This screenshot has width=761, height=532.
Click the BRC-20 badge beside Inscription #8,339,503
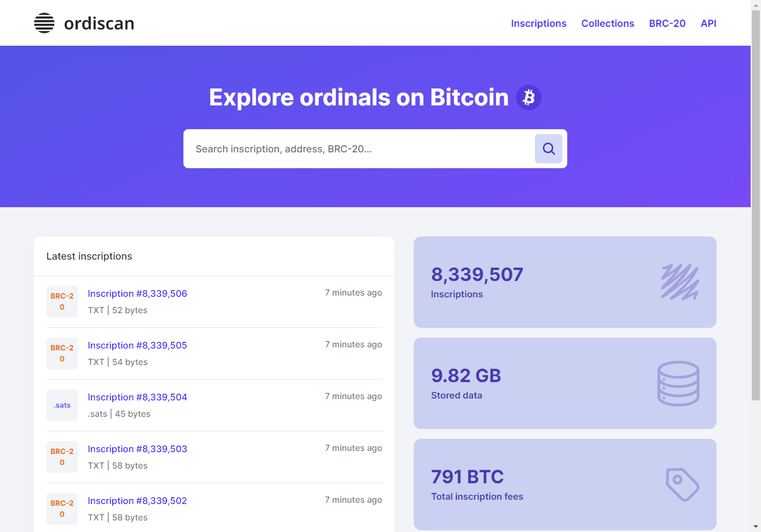coord(62,456)
